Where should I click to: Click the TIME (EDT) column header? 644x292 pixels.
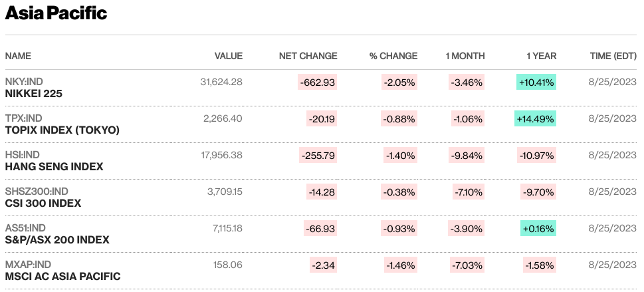(x=613, y=56)
